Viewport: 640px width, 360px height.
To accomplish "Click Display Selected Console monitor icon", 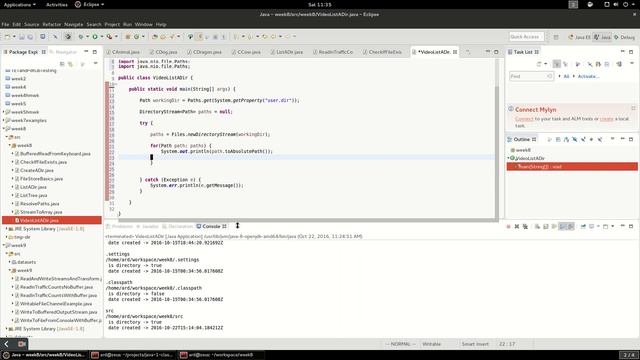I will point(591,226).
